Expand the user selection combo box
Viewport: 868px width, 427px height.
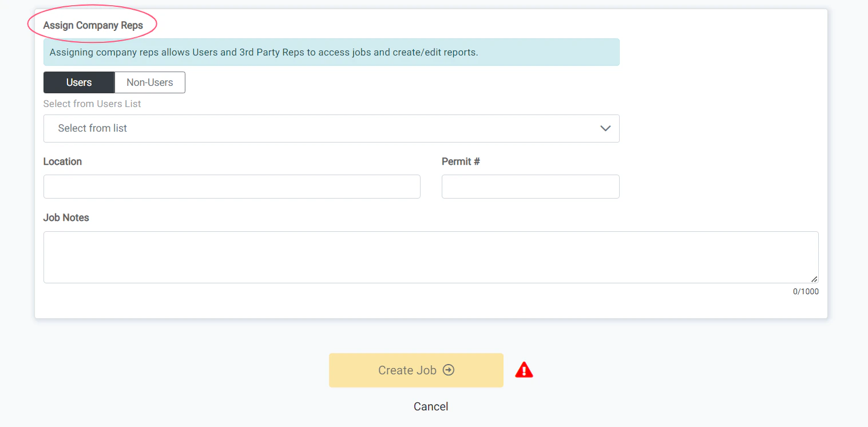tap(331, 128)
